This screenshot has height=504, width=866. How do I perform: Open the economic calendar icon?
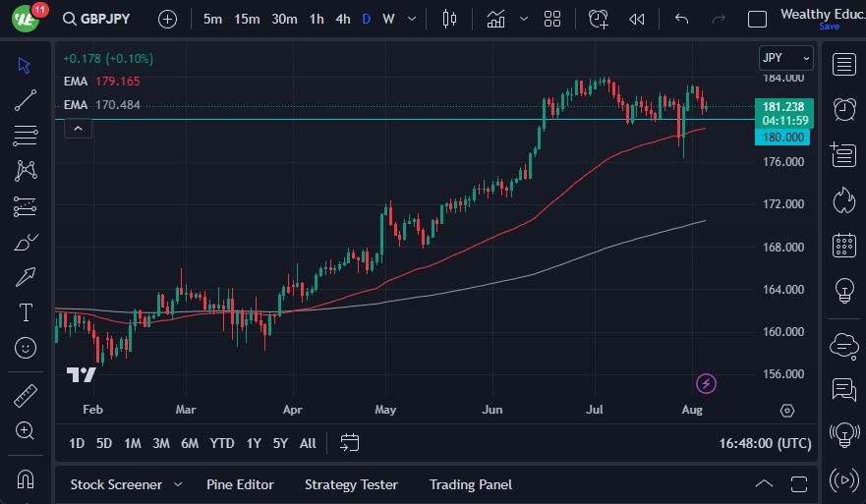tap(843, 245)
